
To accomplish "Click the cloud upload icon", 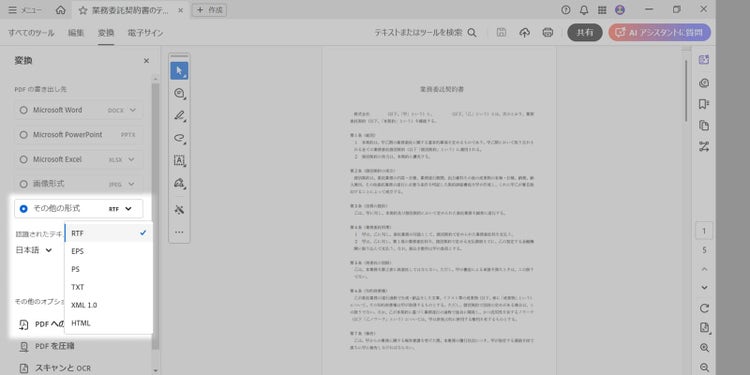I will click(525, 33).
